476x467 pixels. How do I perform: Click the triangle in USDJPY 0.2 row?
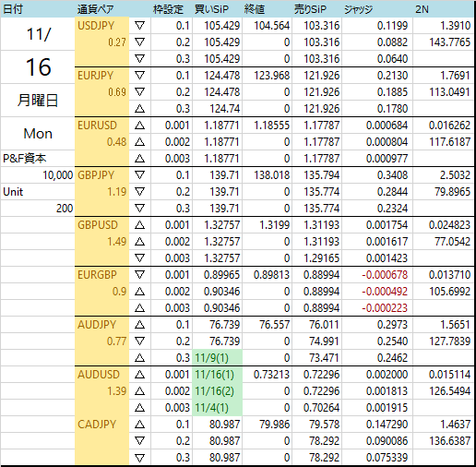(x=139, y=42)
